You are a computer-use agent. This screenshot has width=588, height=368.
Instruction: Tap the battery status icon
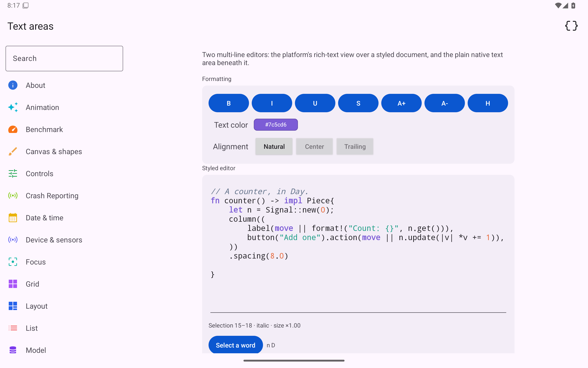pyautogui.click(x=574, y=5)
